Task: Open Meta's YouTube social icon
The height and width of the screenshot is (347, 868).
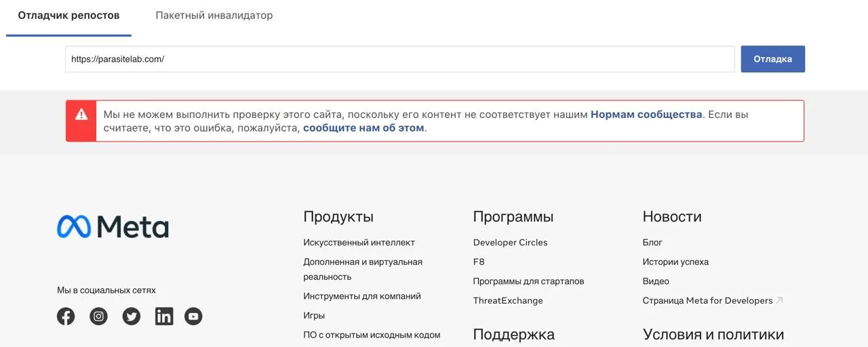Action: point(193,316)
